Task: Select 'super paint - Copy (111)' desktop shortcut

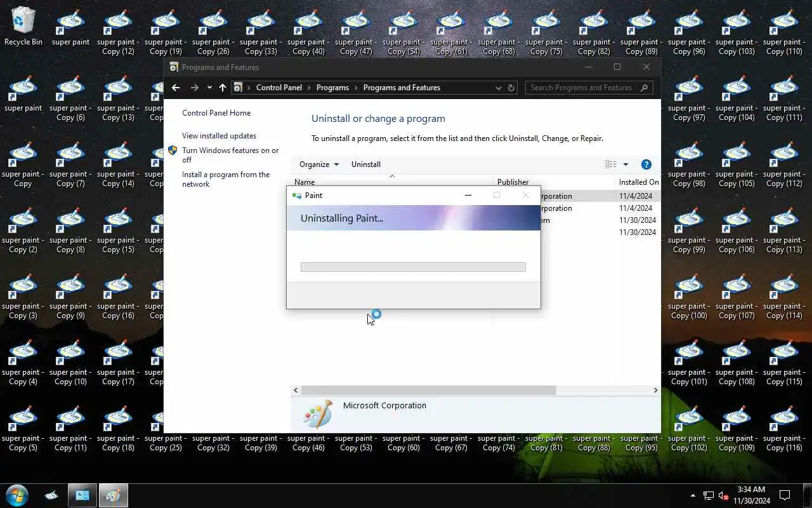Action: 784,98
